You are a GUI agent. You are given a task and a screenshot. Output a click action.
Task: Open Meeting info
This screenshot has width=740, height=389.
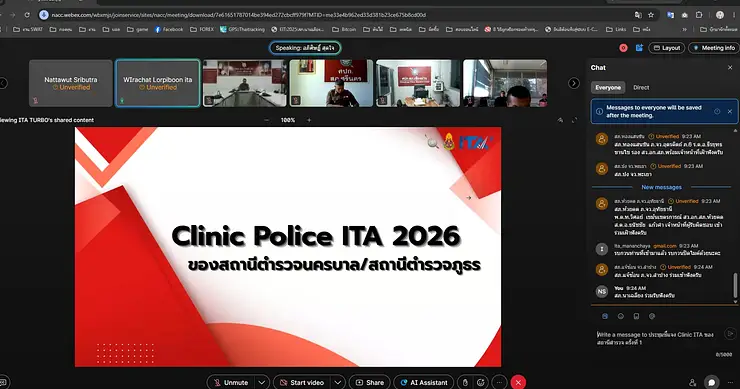tap(715, 48)
